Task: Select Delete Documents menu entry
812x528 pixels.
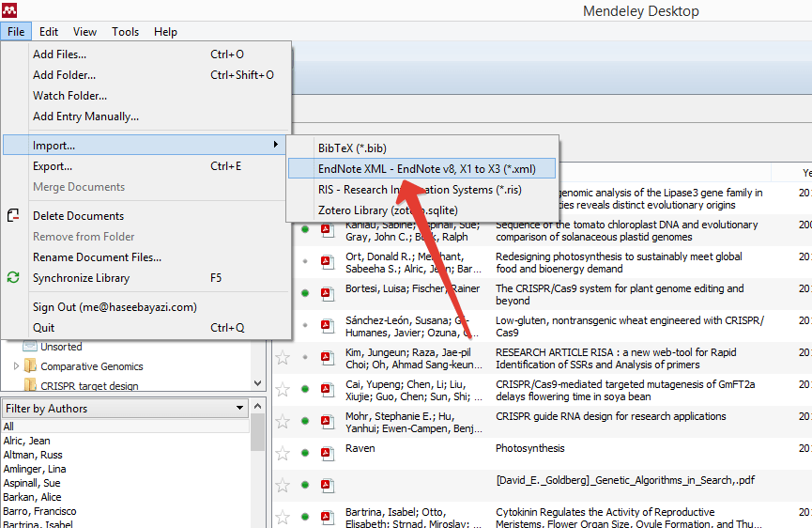Action: point(146,215)
